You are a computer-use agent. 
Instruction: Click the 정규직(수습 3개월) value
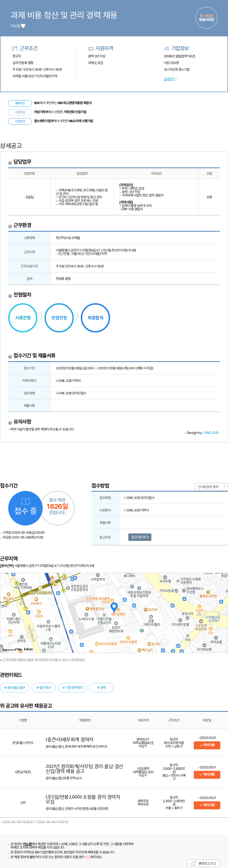68,238
